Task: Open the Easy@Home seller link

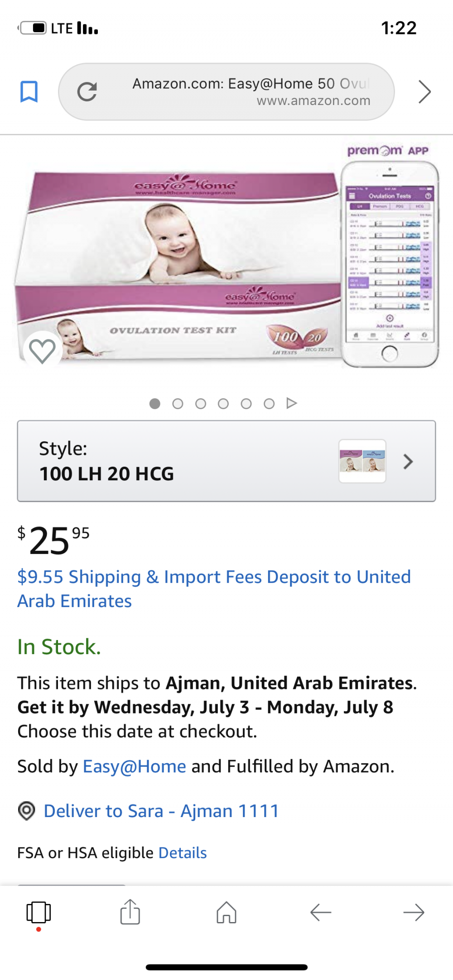Action: click(x=135, y=766)
